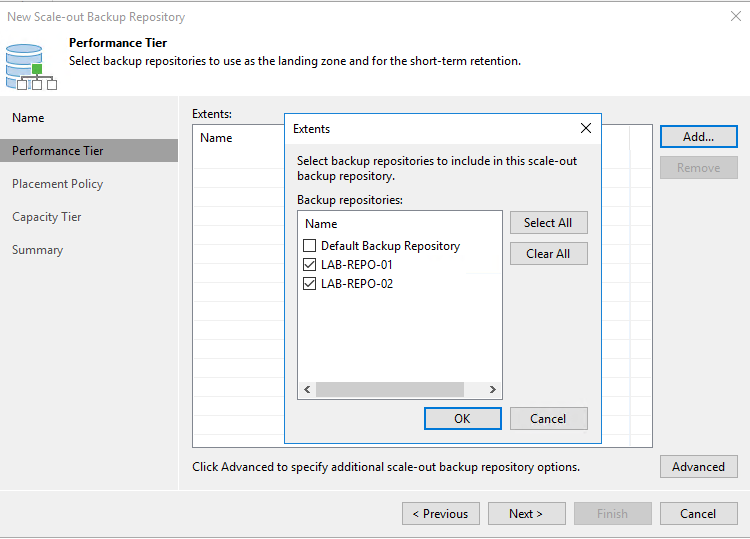Confirm extents selection with OK
This screenshot has height=539, width=750.
(x=462, y=419)
